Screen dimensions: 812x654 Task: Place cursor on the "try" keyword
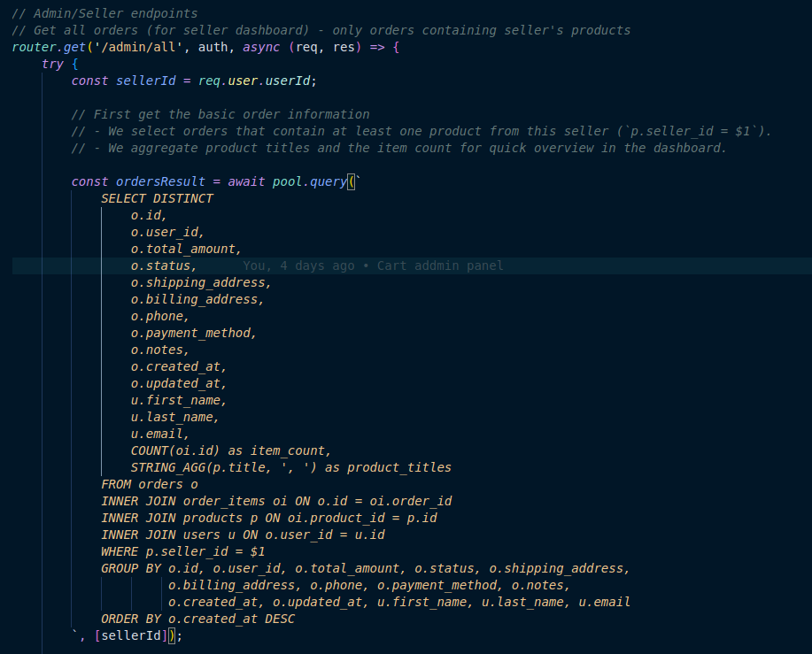[52, 64]
